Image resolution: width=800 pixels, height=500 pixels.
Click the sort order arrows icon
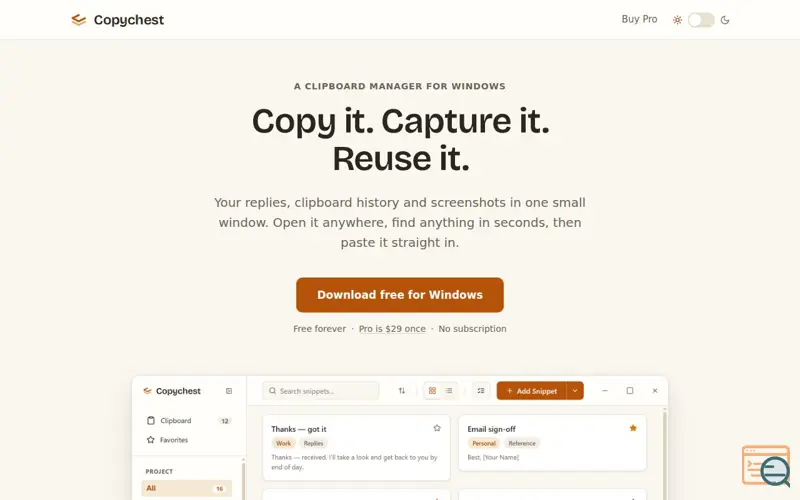[402, 391]
